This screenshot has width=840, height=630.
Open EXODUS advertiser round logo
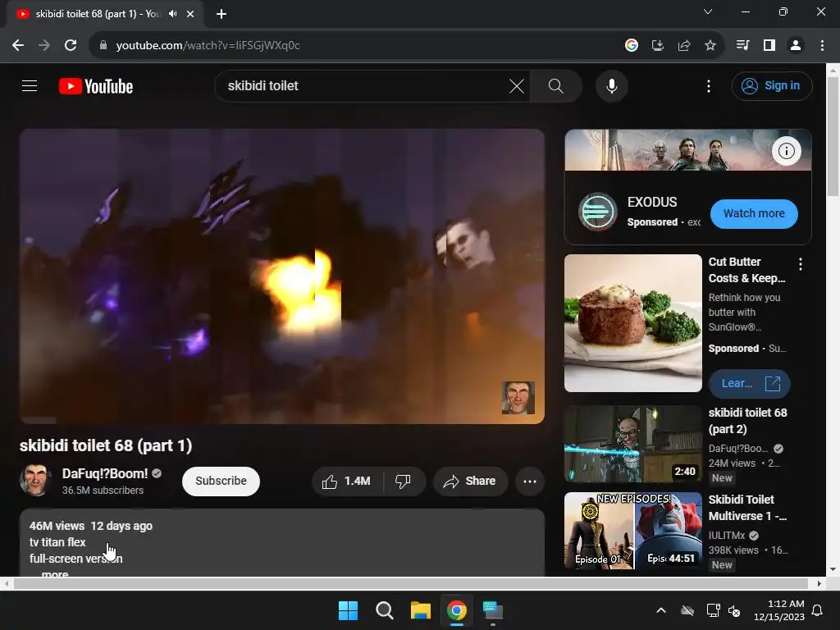(x=598, y=212)
